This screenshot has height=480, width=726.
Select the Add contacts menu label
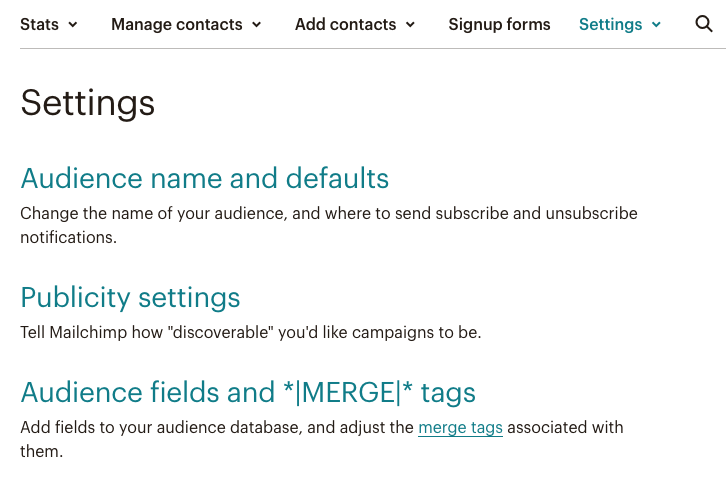pos(345,24)
